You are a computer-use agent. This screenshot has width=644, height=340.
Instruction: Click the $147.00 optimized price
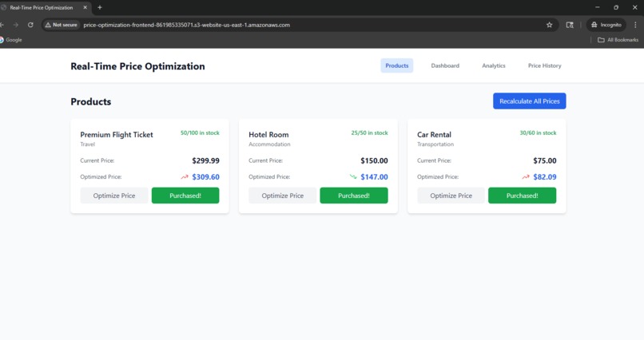pos(374,177)
